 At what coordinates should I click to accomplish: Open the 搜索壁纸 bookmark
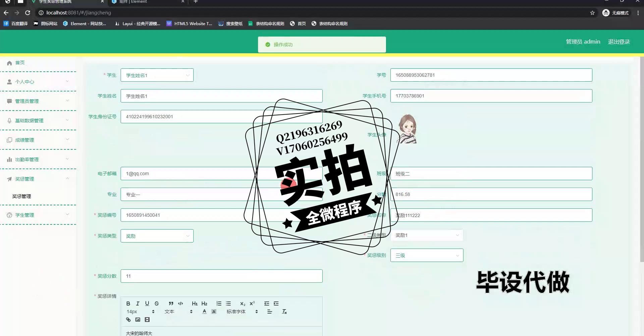click(230, 23)
